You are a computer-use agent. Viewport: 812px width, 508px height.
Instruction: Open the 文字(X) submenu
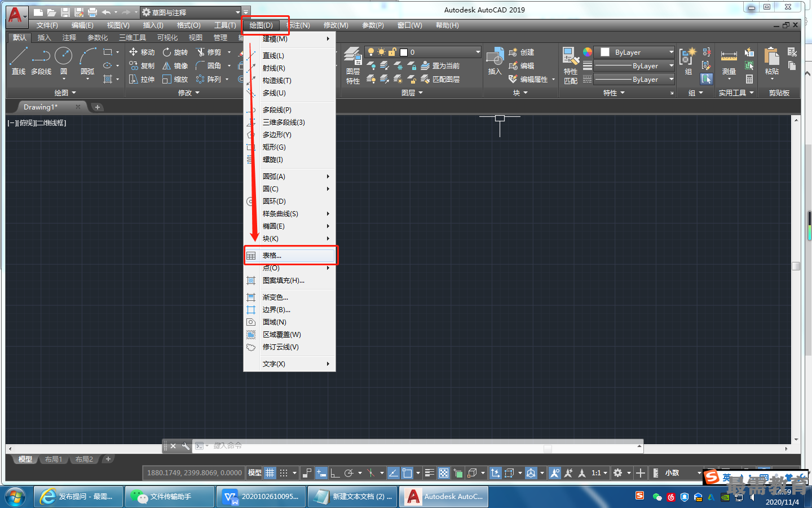pyautogui.click(x=290, y=364)
